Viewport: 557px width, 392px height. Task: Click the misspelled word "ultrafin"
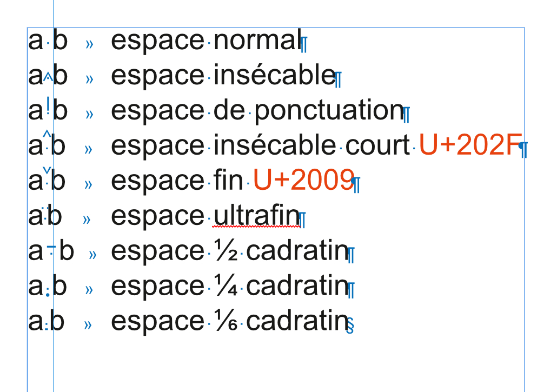point(257,215)
